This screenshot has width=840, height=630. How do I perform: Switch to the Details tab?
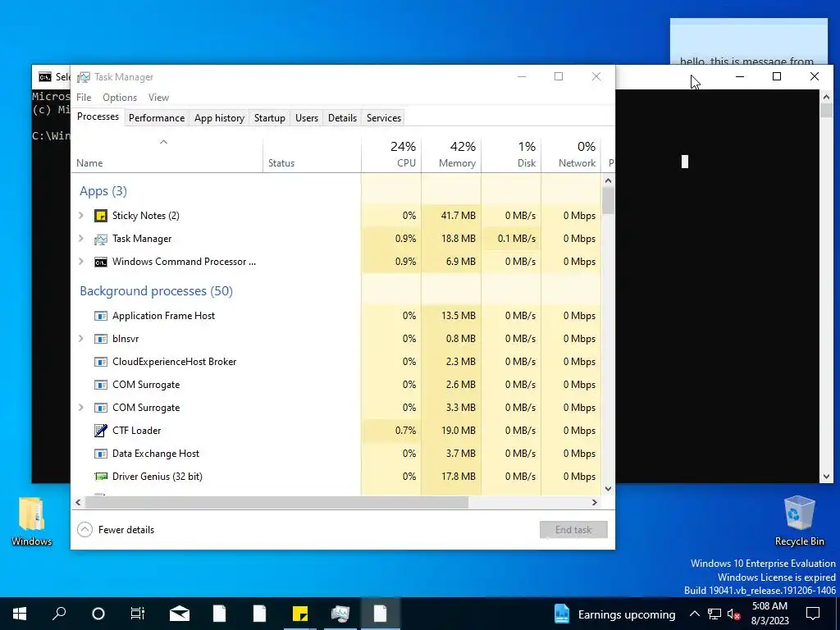pyautogui.click(x=342, y=118)
